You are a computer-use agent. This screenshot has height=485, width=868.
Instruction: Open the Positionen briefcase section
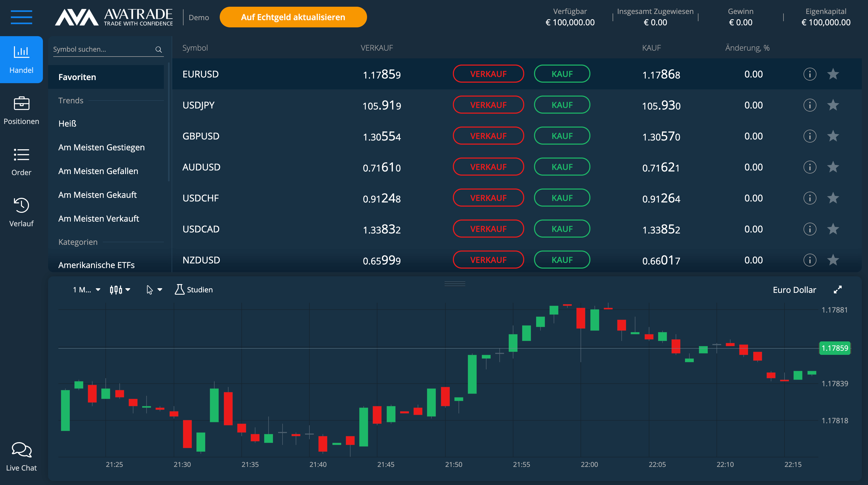point(21,111)
